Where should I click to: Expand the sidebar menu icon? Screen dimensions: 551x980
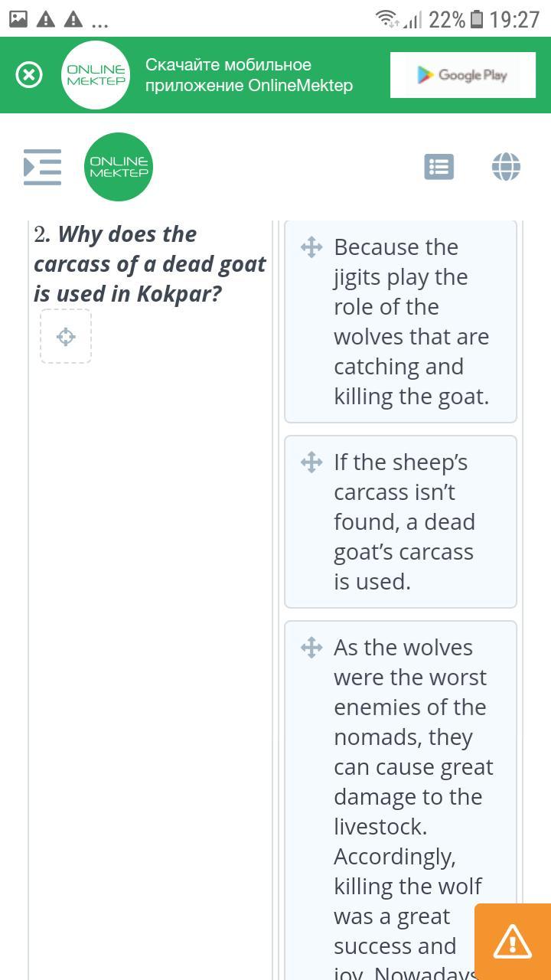tap(42, 167)
